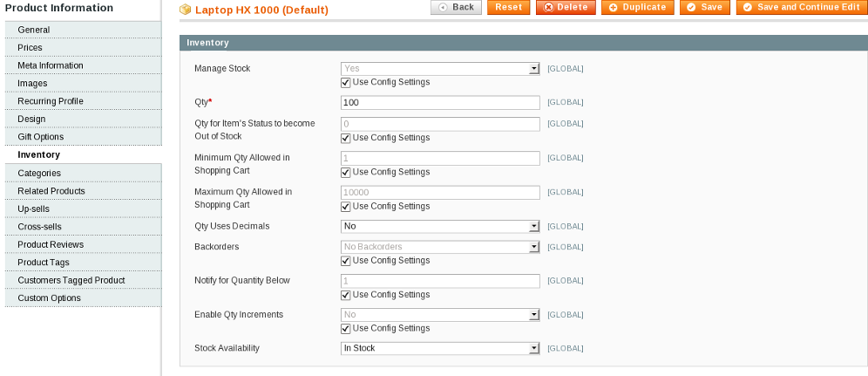Open the Stock Availability dropdown
Viewport: 868px width, 376px height.
pos(440,348)
